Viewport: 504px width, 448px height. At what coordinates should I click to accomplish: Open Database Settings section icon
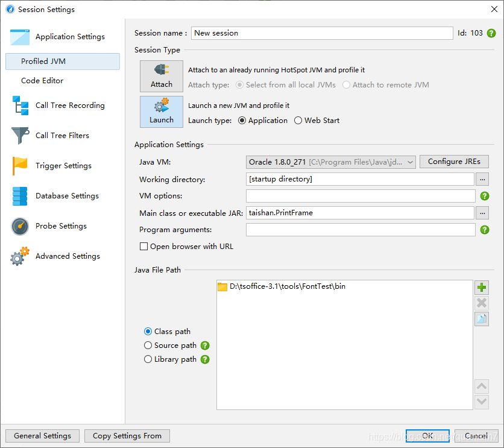click(x=20, y=196)
